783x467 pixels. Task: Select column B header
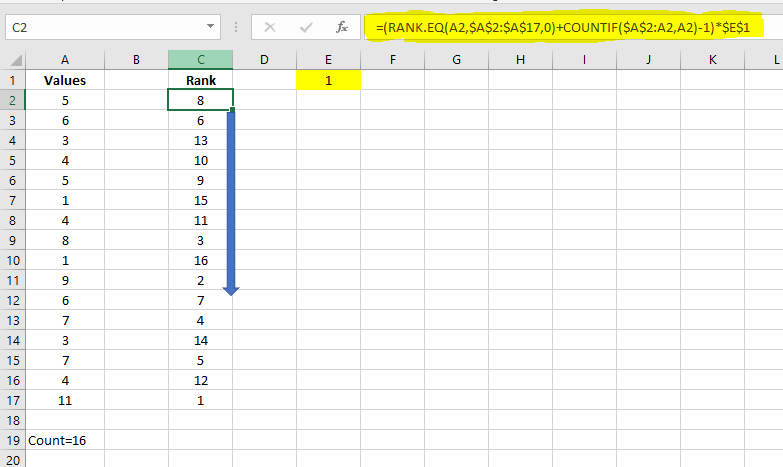pos(136,60)
